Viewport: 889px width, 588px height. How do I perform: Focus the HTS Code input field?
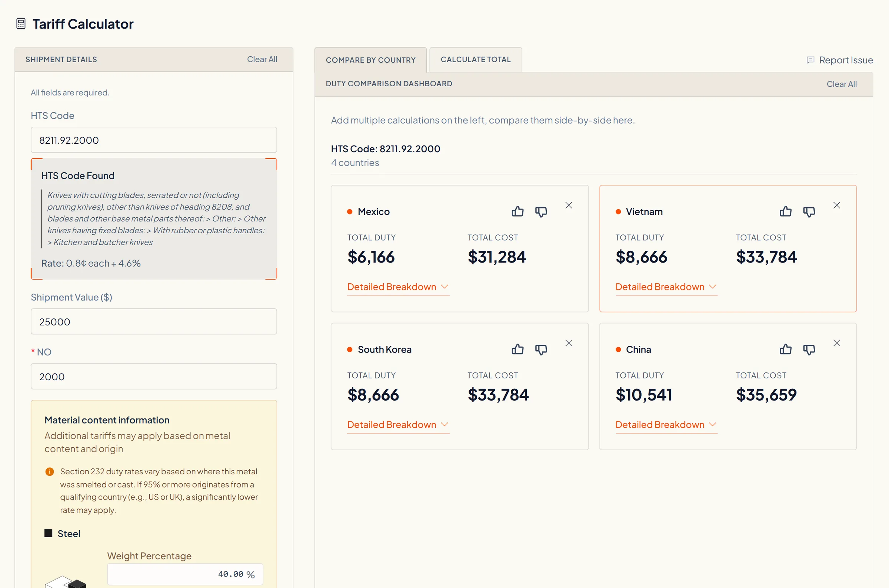[154, 140]
